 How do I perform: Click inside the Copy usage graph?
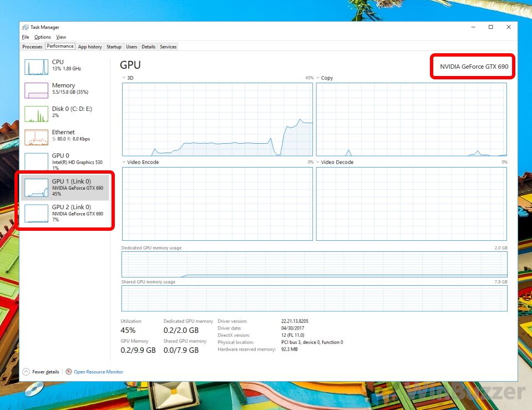pyautogui.click(x=412, y=119)
